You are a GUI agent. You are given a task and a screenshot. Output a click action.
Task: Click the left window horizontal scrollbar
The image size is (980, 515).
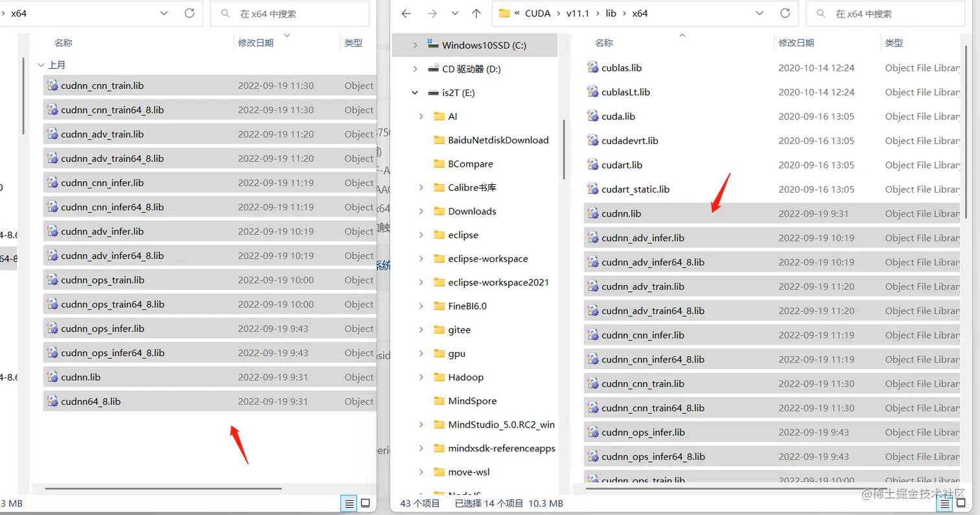(x=163, y=488)
